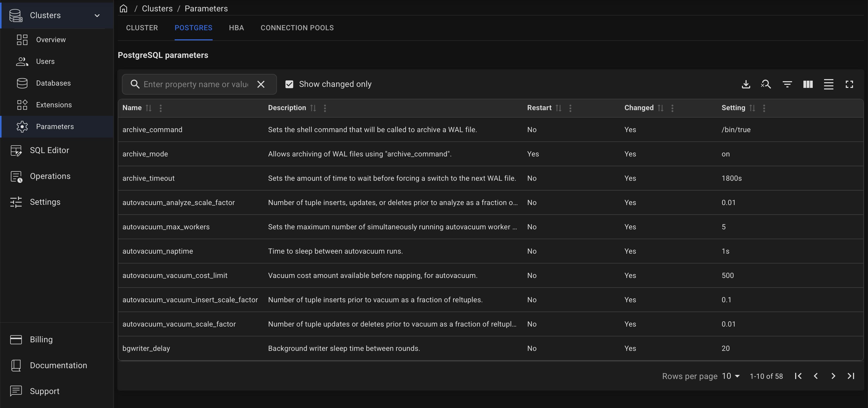Click the search toggle icon in toolbar
This screenshot has height=408, width=868.
(766, 84)
